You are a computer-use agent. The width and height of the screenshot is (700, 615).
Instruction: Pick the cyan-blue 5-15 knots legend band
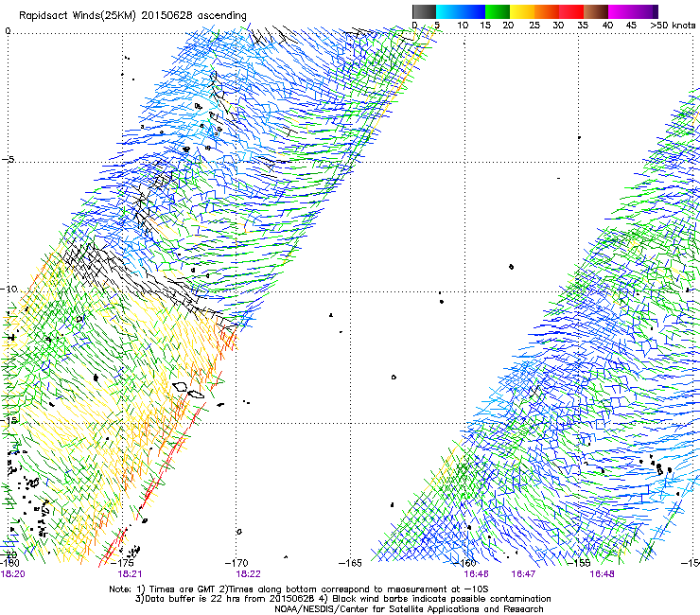tap(461, 11)
